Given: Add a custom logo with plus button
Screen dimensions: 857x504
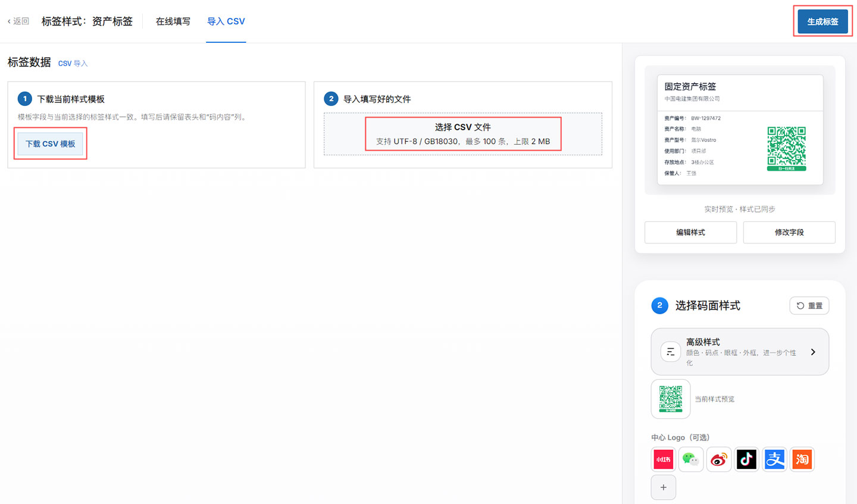Looking at the screenshot, I should (664, 487).
